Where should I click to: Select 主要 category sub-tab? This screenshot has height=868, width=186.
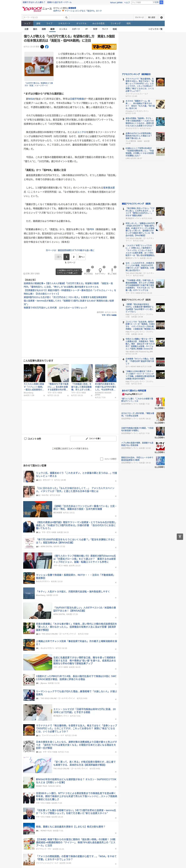[26, 29]
